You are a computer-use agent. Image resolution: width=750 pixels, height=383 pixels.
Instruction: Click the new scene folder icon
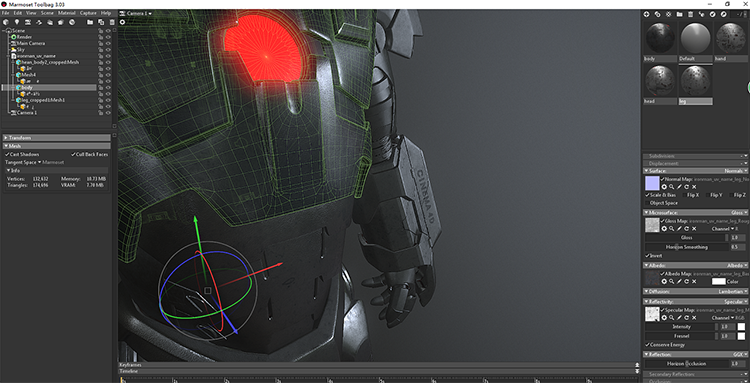coord(89,22)
